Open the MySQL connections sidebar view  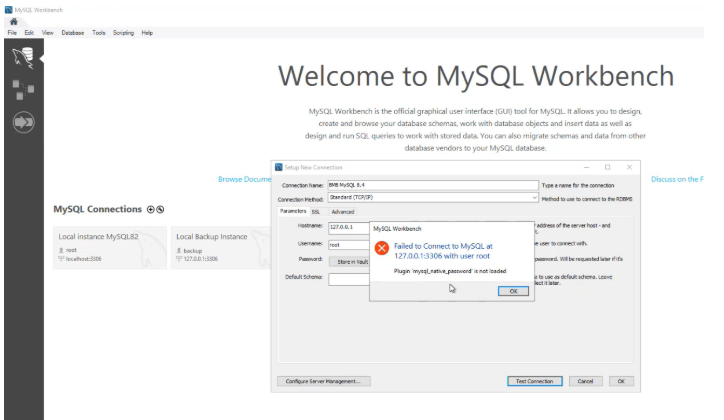[21, 57]
